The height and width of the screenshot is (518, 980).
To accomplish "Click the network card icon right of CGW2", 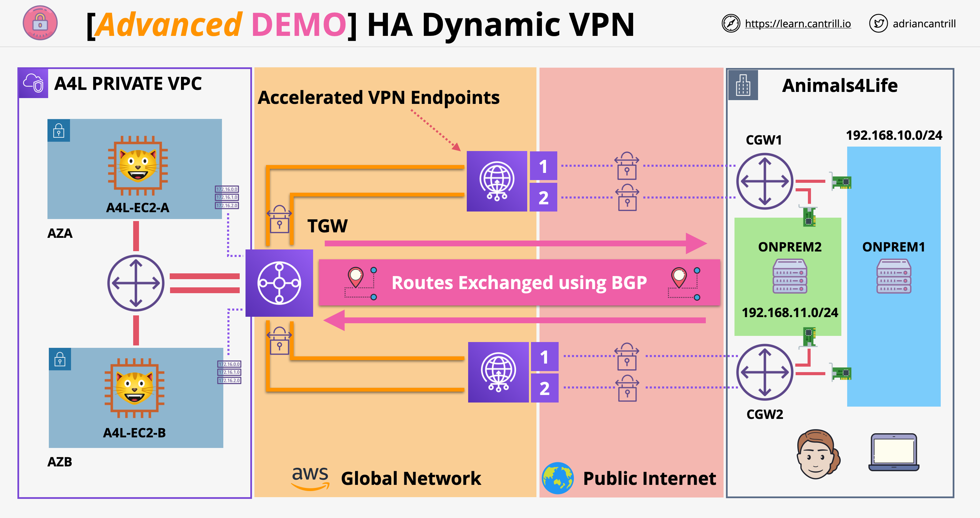I will point(840,372).
